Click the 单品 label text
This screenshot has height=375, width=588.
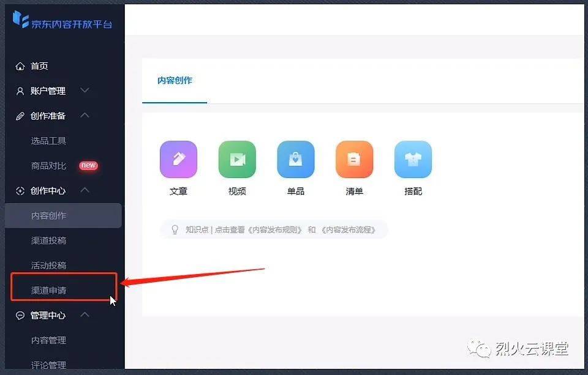[x=295, y=191]
